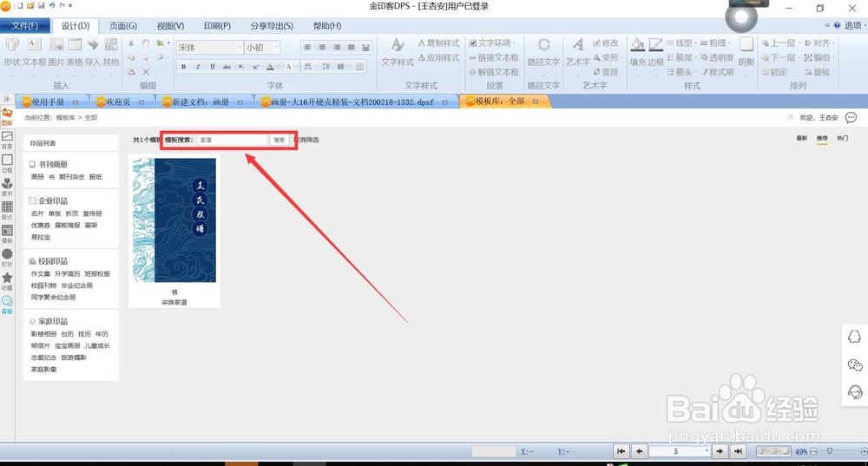This screenshot has height=466, width=868.
Task: Open the 版式 layout sidebar panel
Action: [x=7, y=212]
